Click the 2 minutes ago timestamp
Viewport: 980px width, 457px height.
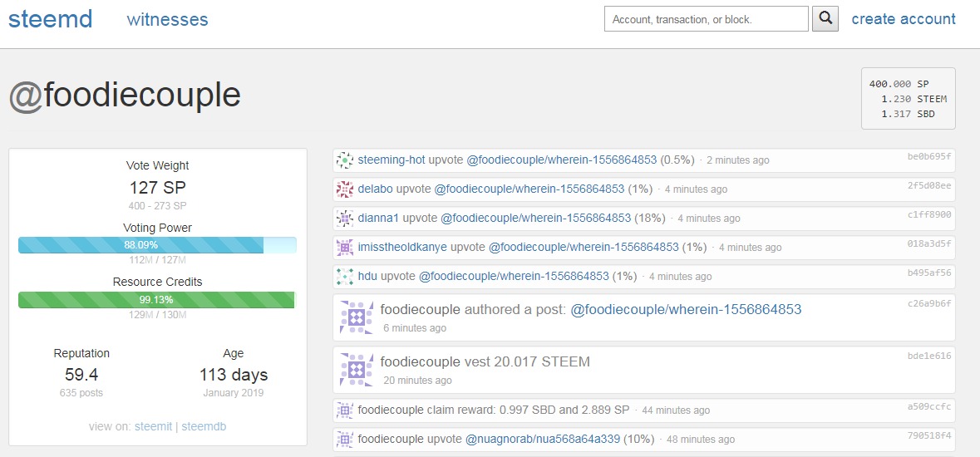point(738,160)
